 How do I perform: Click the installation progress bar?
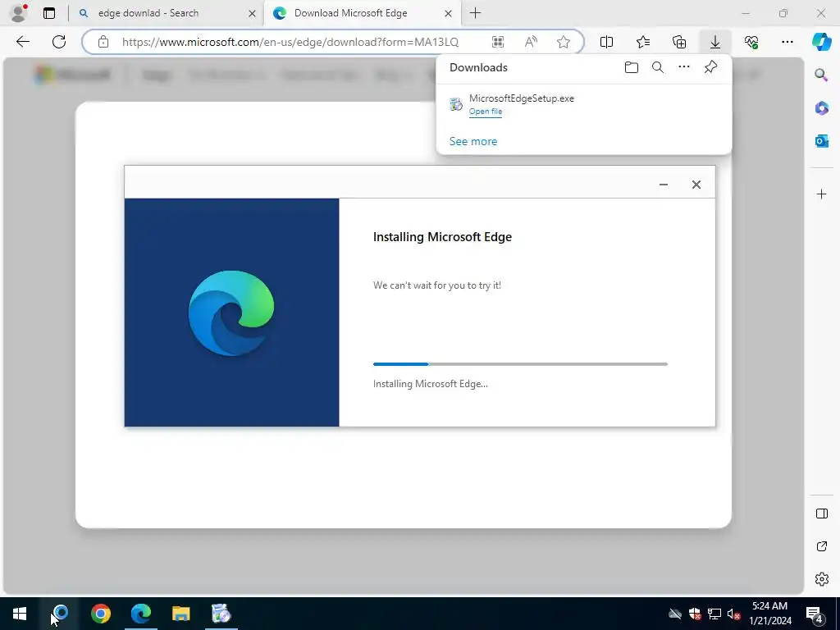520,364
